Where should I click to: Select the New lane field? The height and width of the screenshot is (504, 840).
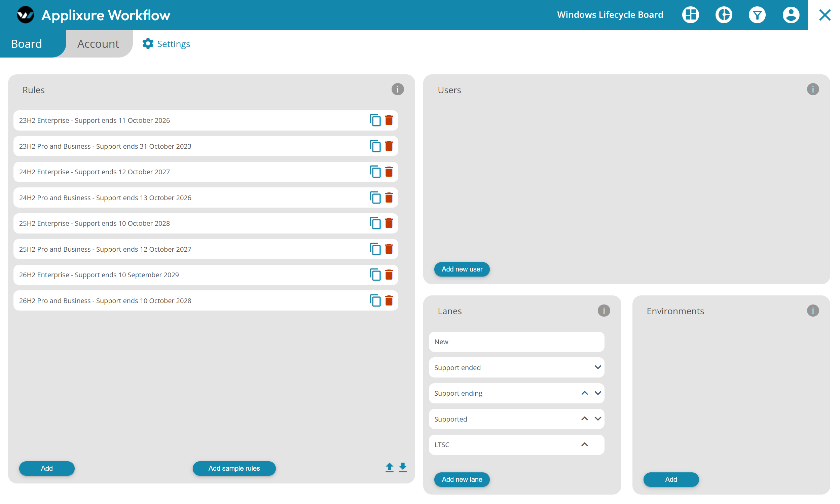(x=516, y=341)
